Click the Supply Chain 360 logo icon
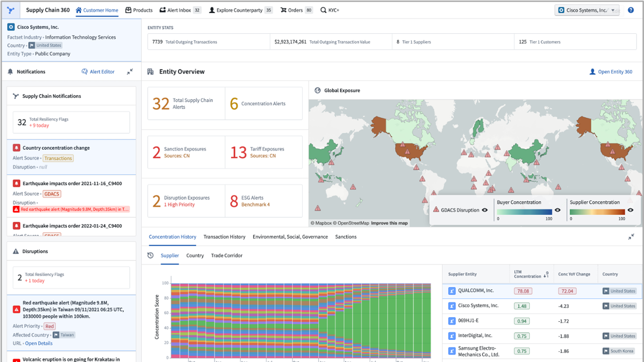Image resolution: width=644 pixels, height=362 pixels. [x=11, y=10]
